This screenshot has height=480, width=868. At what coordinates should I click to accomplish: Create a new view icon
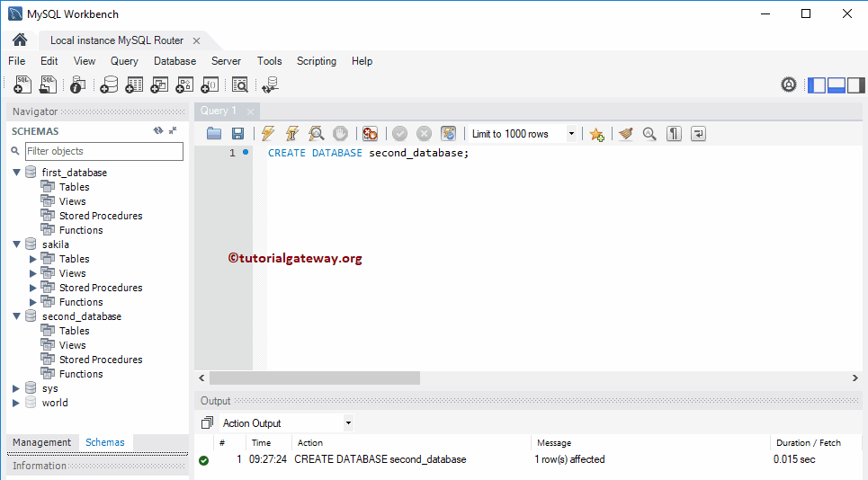pyautogui.click(x=159, y=84)
